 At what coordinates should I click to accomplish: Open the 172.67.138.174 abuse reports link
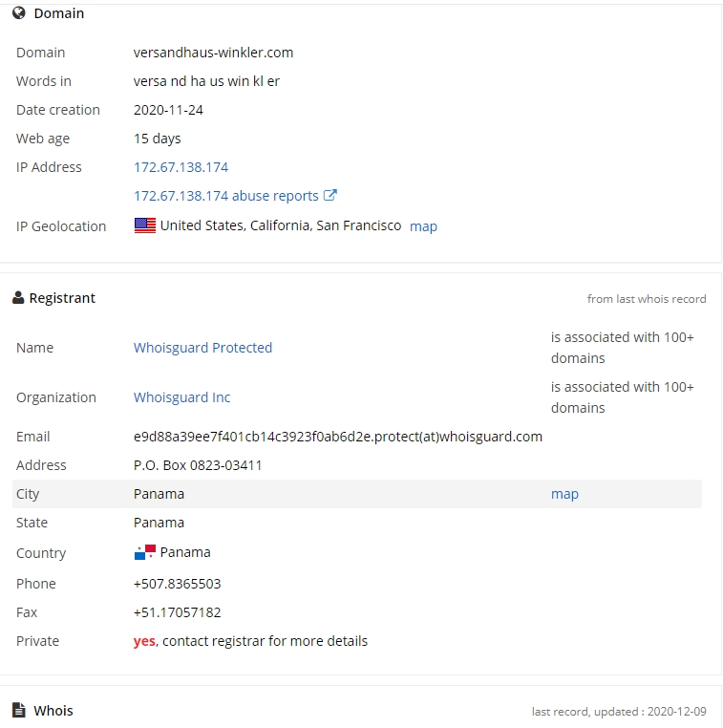click(226, 196)
